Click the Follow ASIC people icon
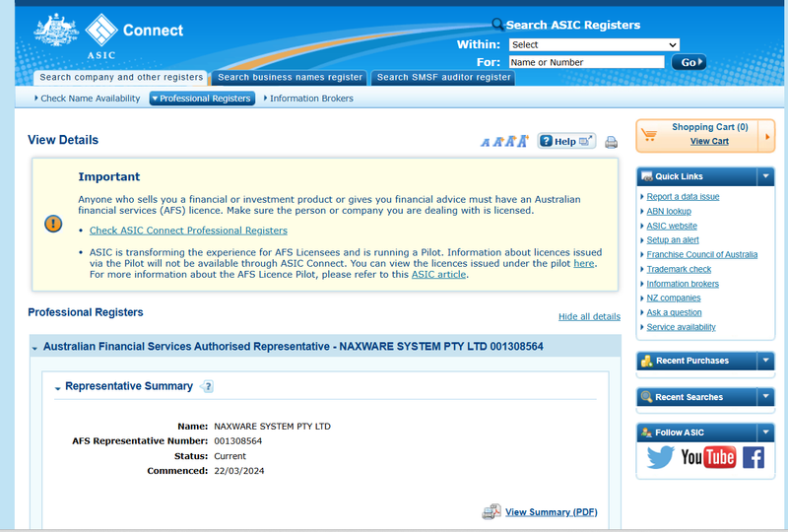Screen dimensions: 788x532 click(647, 432)
